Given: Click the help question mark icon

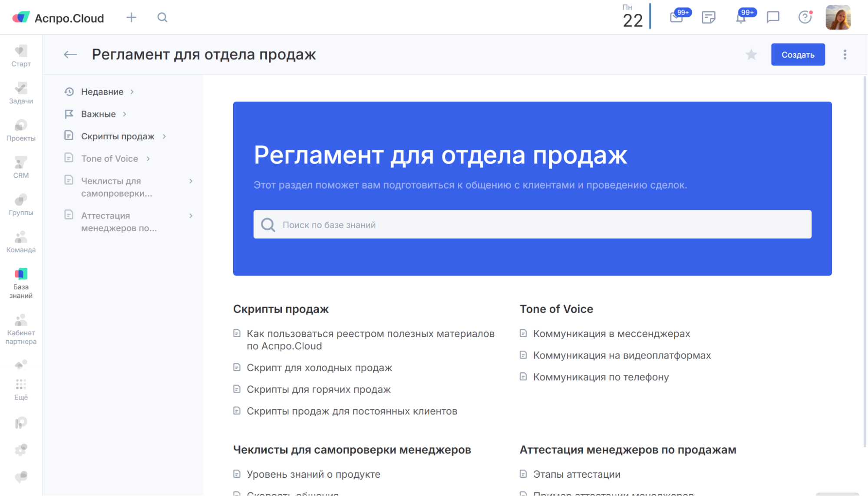Looking at the screenshot, I should [805, 17].
